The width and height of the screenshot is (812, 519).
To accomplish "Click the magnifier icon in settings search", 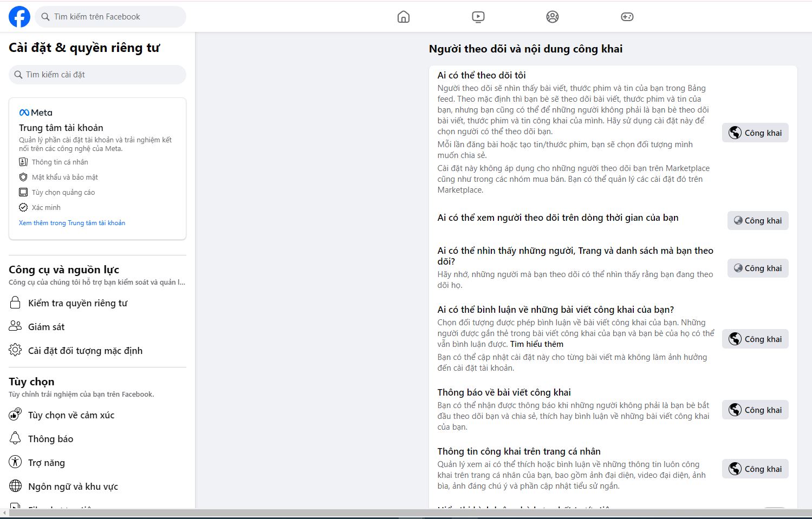I will [18, 75].
